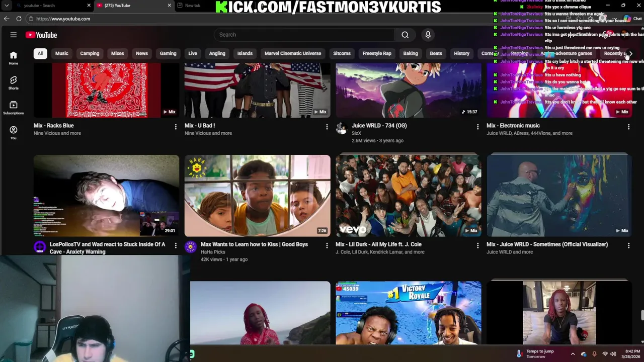This screenshot has height=362, width=644.
Task: Click in the YouTube search field
Action: coord(304,35)
